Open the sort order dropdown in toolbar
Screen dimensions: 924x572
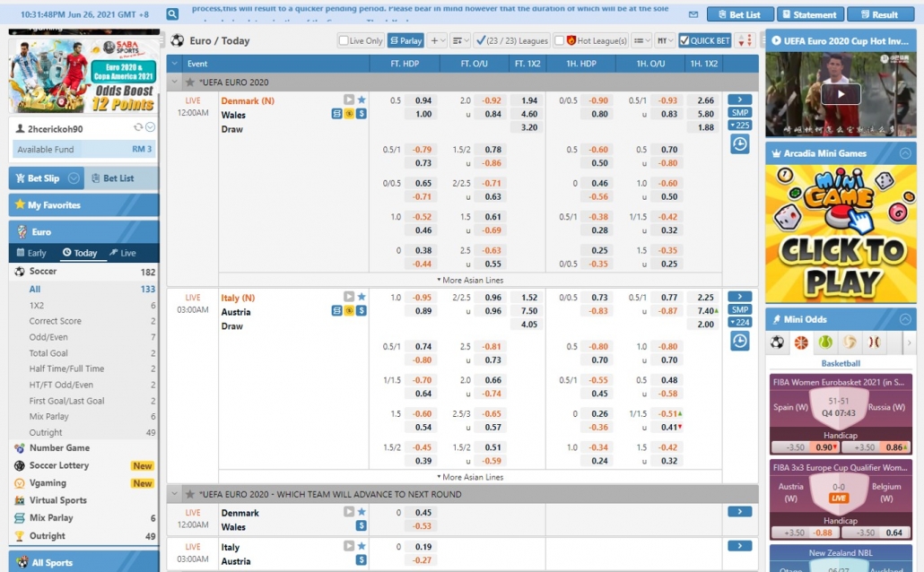pyautogui.click(x=460, y=40)
